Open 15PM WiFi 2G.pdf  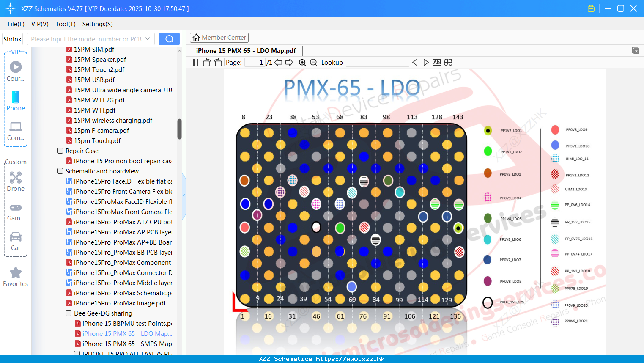[99, 100]
